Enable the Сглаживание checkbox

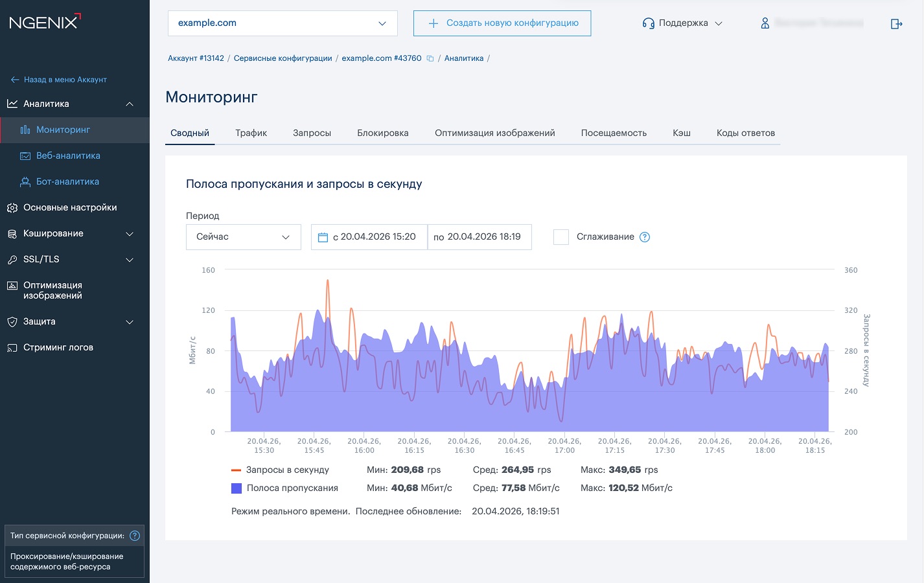(561, 237)
